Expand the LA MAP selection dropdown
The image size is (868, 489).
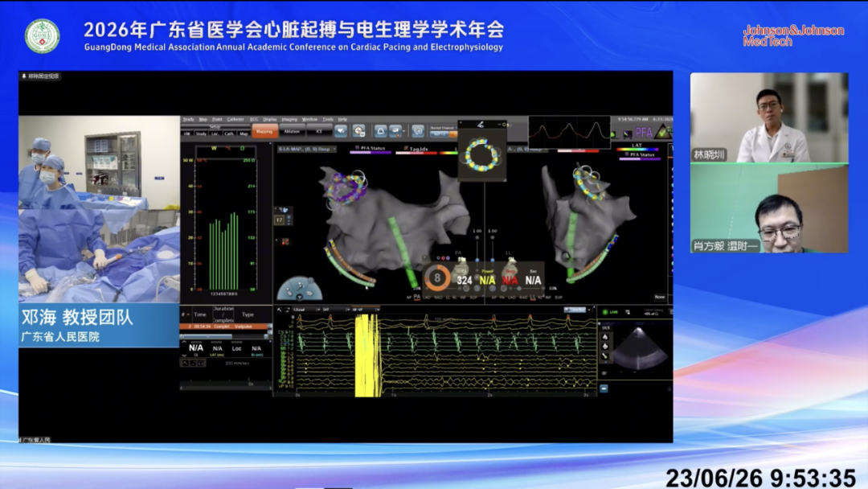coord(307,149)
